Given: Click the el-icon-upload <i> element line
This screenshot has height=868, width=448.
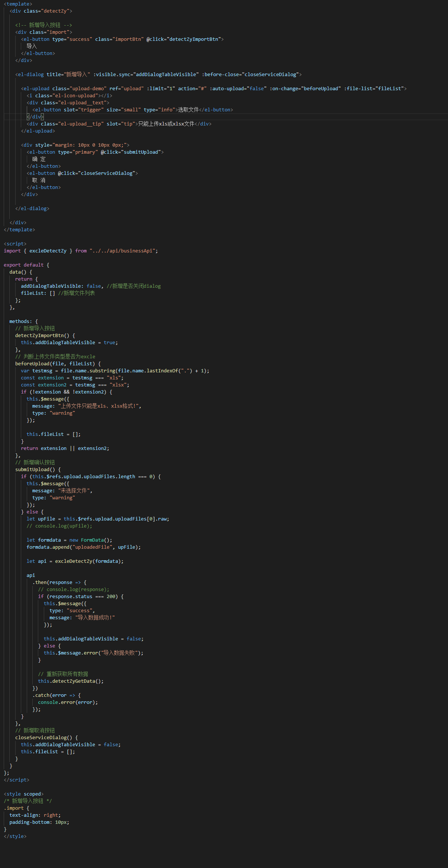Looking at the screenshot, I should [69, 95].
